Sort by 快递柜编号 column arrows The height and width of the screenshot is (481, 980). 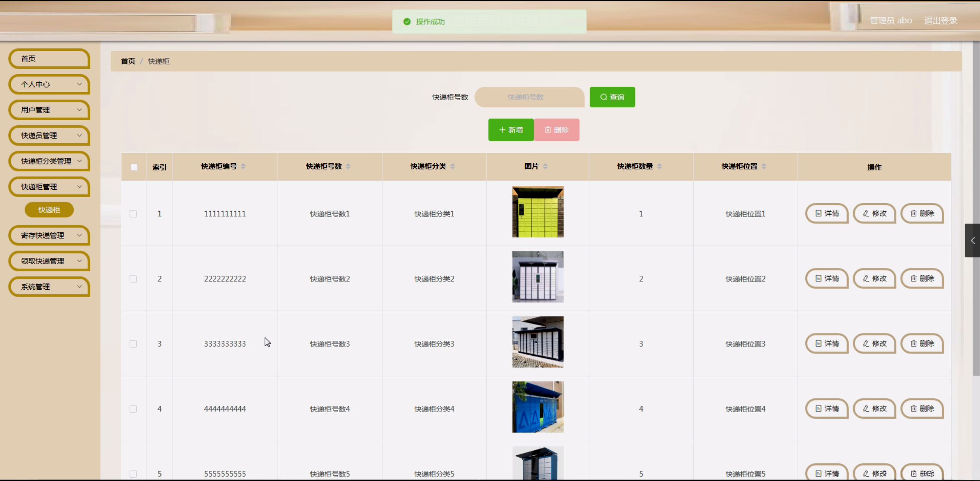coord(243,166)
